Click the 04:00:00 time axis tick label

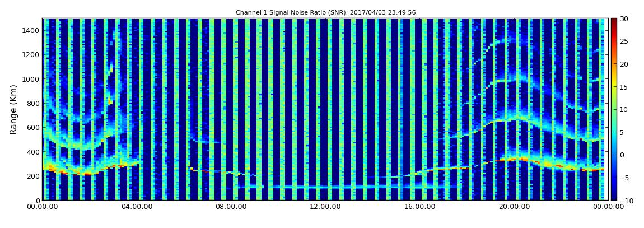(137, 207)
